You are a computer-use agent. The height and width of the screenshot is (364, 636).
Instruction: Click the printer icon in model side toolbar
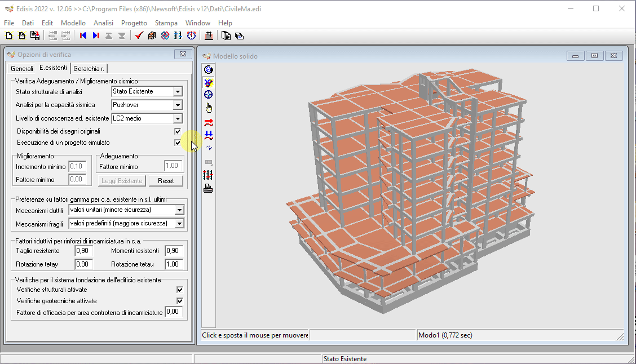coord(209,188)
